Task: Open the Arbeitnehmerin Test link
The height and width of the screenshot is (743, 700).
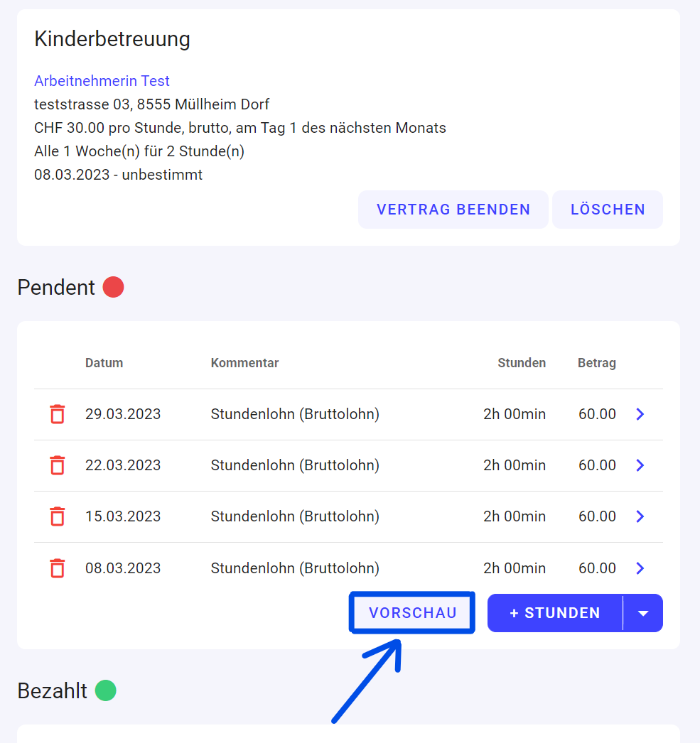Action: (102, 81)
